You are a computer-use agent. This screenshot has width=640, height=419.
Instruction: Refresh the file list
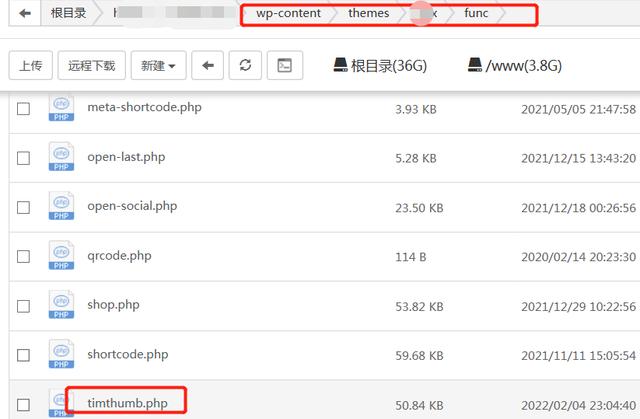(x=245, y=65)
